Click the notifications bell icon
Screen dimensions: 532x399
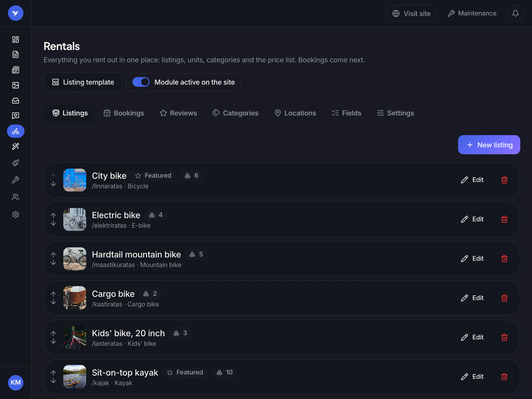pyautogui.click(x=515, y=13)
